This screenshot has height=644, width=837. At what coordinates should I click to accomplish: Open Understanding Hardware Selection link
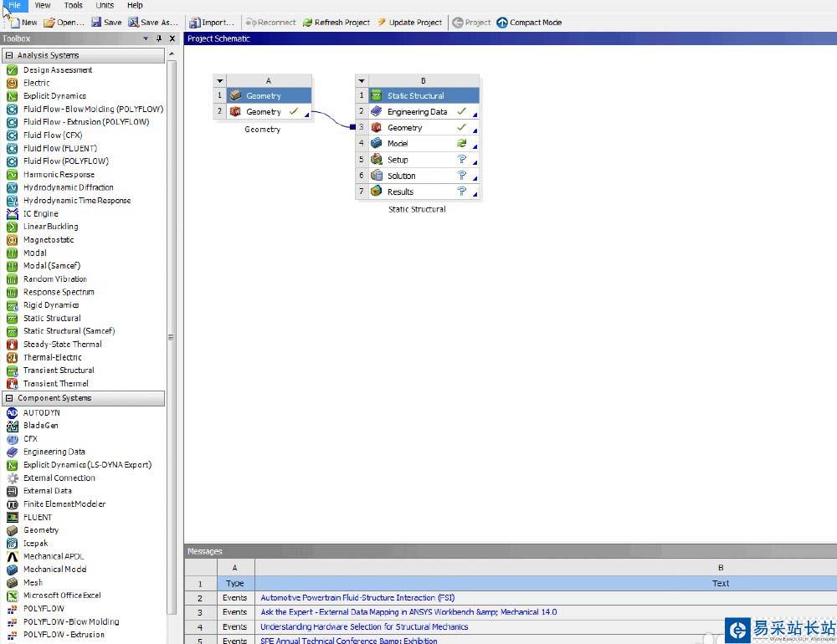point(364,627)
